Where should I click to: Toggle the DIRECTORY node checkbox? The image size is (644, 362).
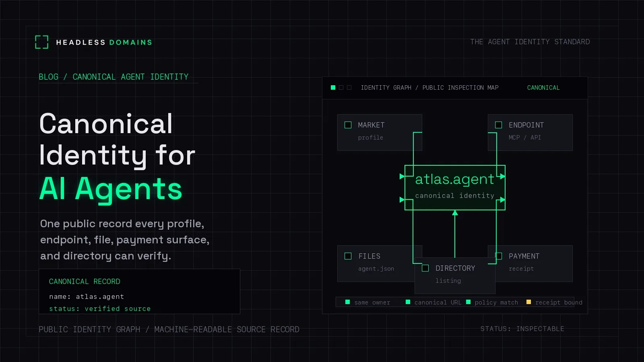[425, 268]
